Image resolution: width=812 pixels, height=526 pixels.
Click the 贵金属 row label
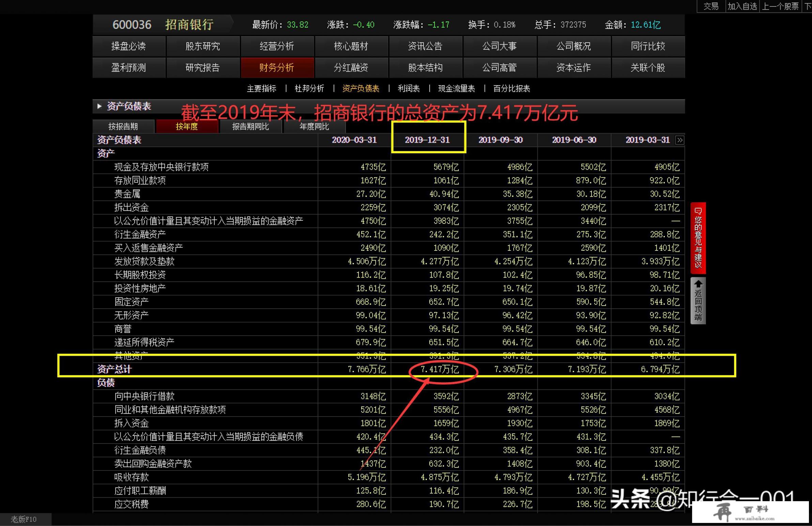tap(127, 194)
